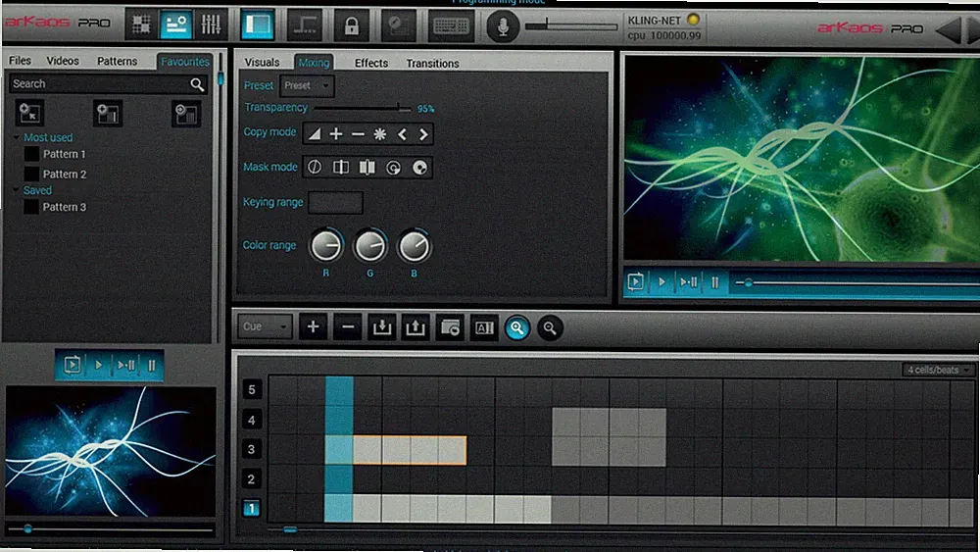Click the window-record icon in cue toolbar
Screen dimensions: 980x552
[450, 327]
